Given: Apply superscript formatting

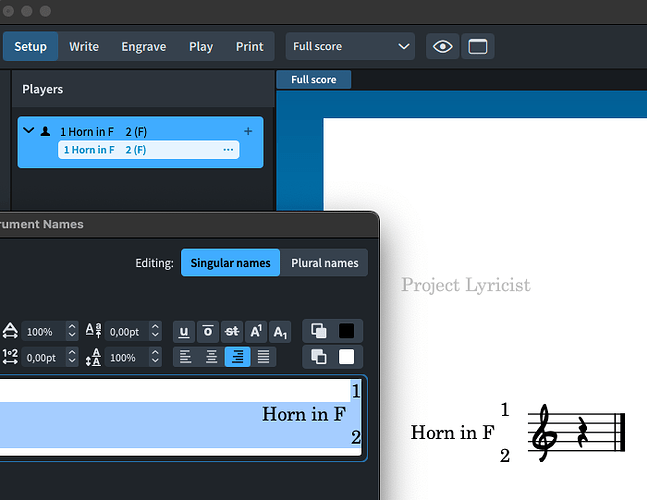Looking at the screenshot, I should (256, 332).
